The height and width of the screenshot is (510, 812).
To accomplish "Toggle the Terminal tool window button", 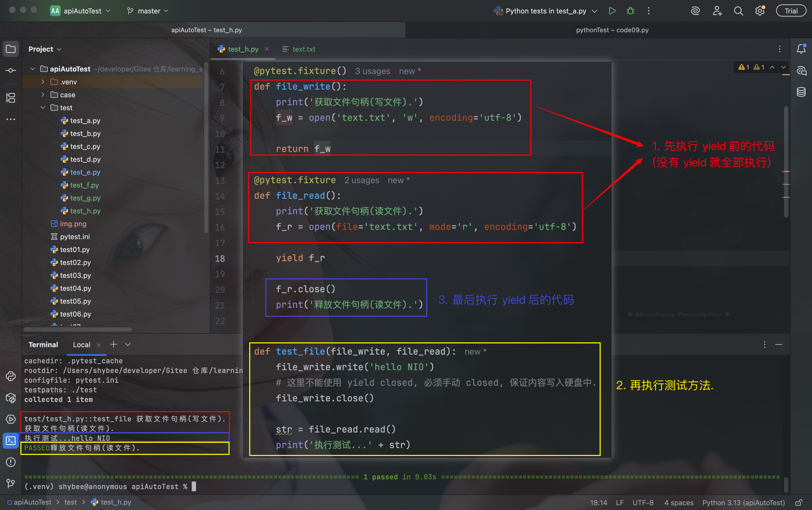I will pos(11,440).
